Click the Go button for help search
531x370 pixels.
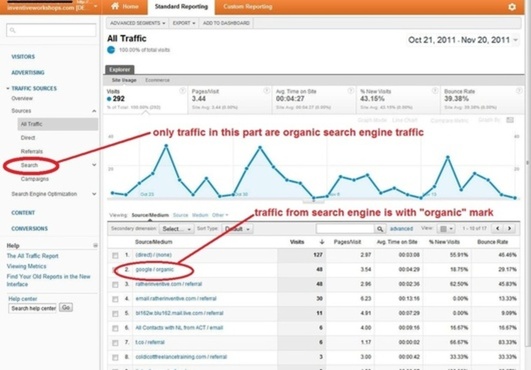pyautogui.click(x=66, y=307)
